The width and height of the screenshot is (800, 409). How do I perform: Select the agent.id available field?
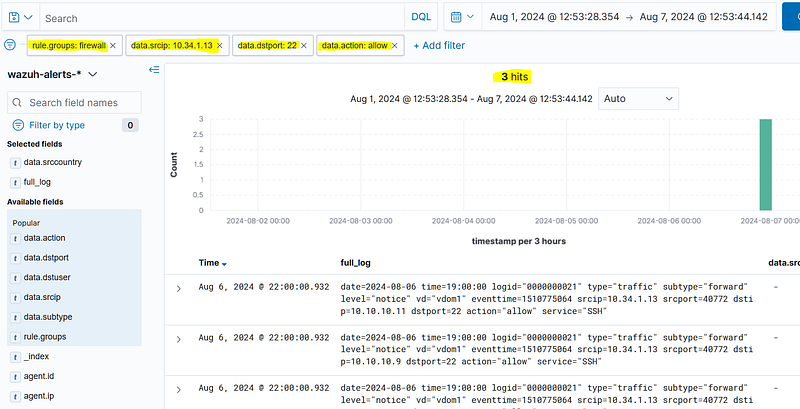pyautogui.click(x=38, y=376)
